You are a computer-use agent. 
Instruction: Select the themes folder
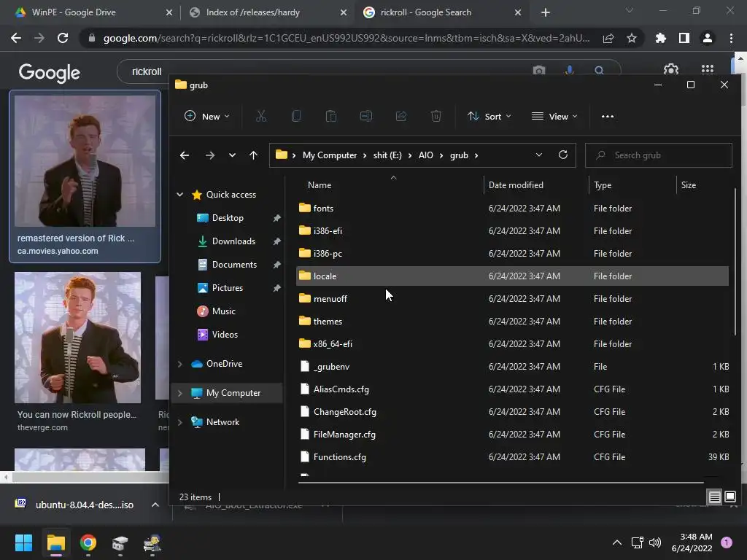point(512,322)
